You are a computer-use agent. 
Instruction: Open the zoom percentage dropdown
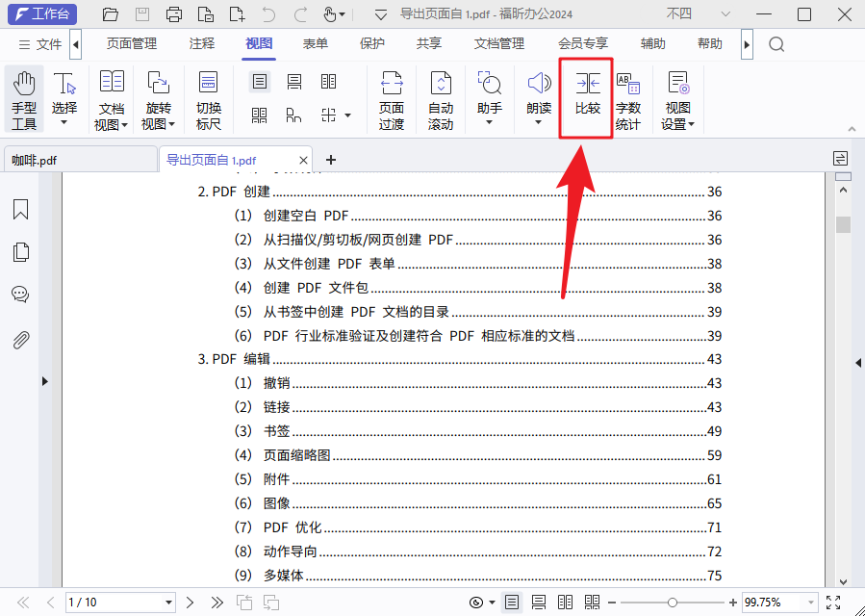[x=811, y=603]
